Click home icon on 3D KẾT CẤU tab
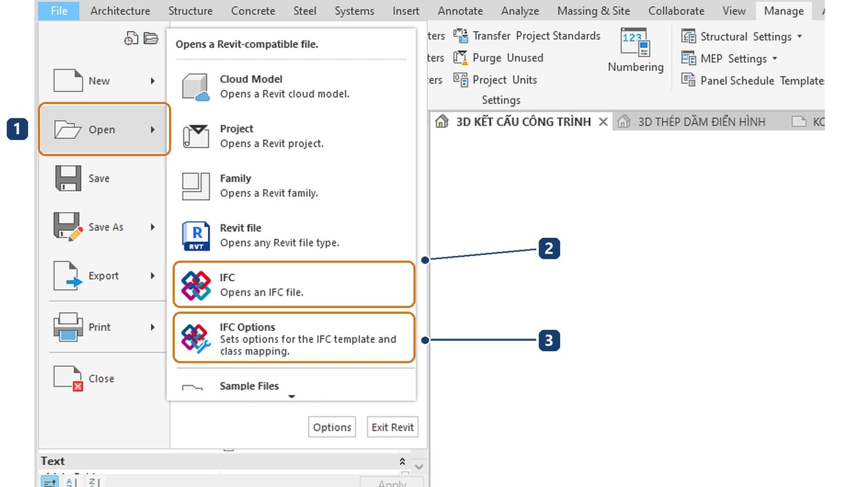The width and height of the screenshot is (868, 487). pyautogui.click(x=442, y=121)
